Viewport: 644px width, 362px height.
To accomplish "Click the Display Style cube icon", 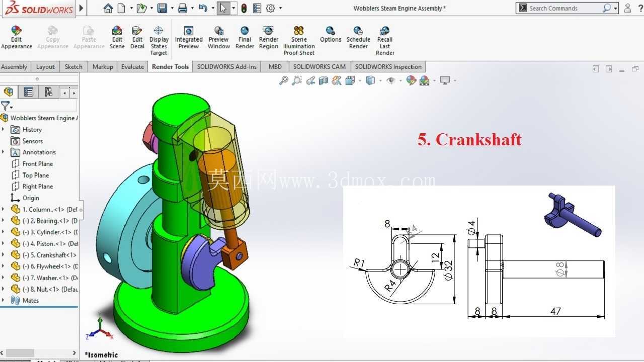I will tap(370, 80).
